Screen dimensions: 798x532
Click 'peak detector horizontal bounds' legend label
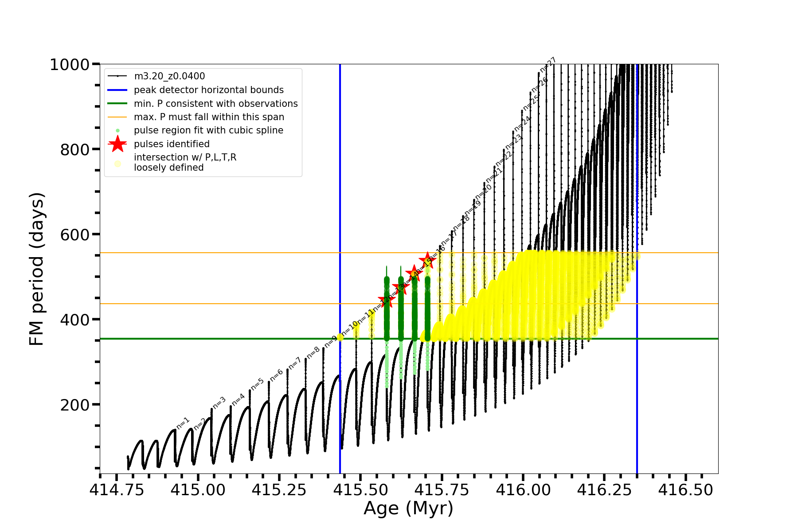[x=208, y=90]
